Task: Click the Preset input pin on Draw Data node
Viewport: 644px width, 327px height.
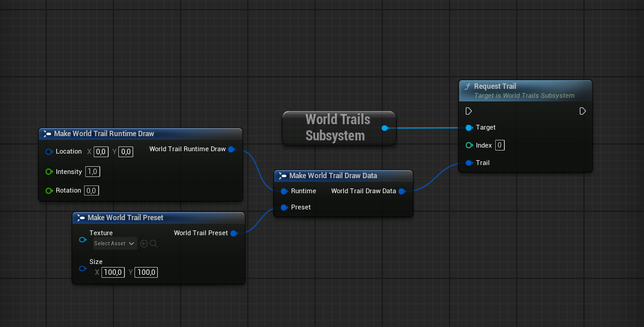Action: coord(284,208)
